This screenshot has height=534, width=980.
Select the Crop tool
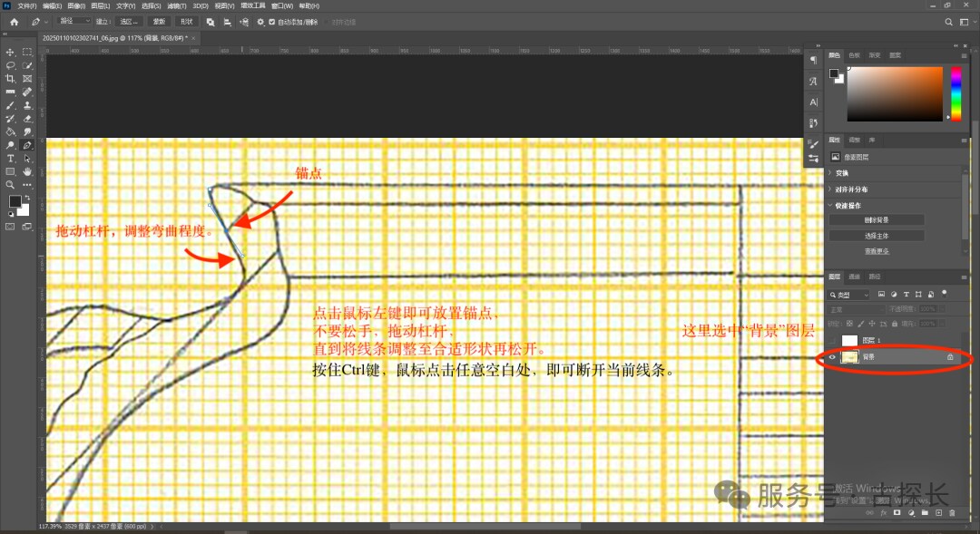10,79
